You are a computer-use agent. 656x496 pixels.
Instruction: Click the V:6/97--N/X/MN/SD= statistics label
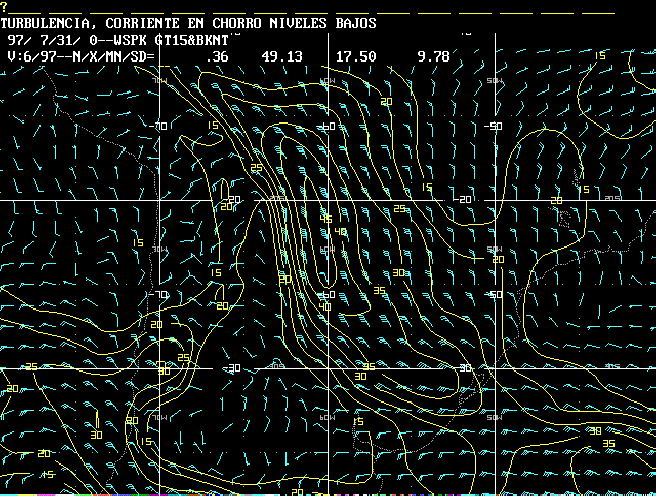81,56
